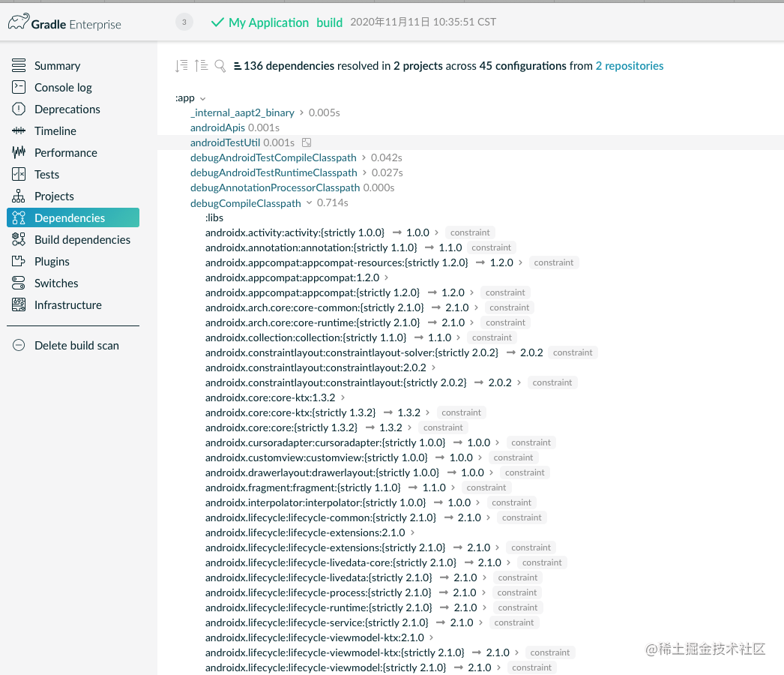This screenshot has height=675, width=784.
Task: Click the Console log sidebar icon
Action: point(19,87)
